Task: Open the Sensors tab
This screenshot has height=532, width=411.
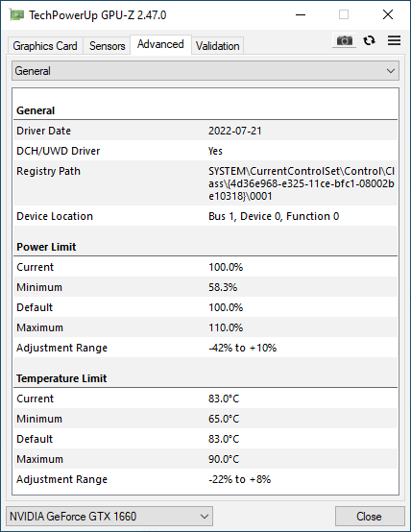Action: click(107, 46)
